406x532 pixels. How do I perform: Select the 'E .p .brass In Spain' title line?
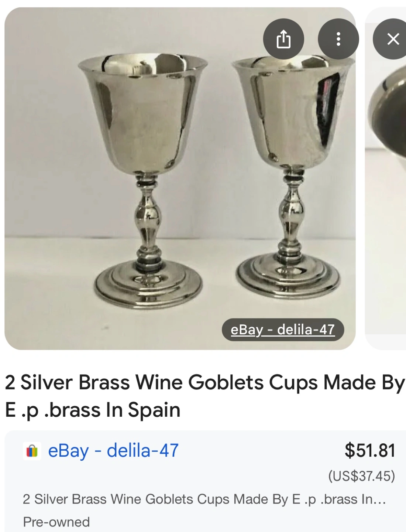(x=93, y=410)
